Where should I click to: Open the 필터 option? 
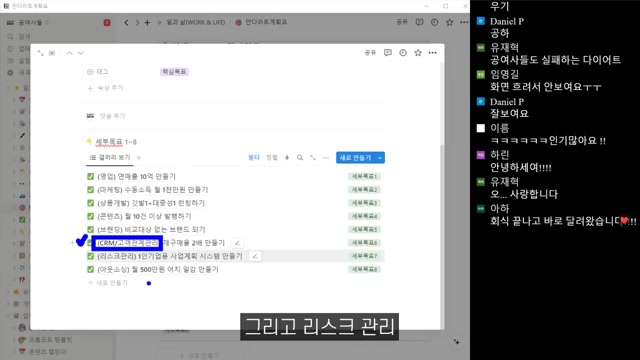(x=254, y=158)
